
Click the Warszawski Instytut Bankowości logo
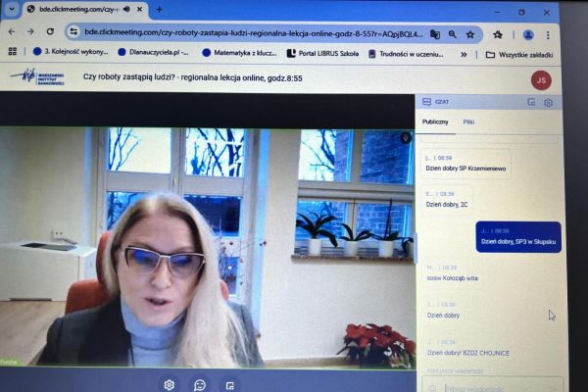(x=37, y=76)
